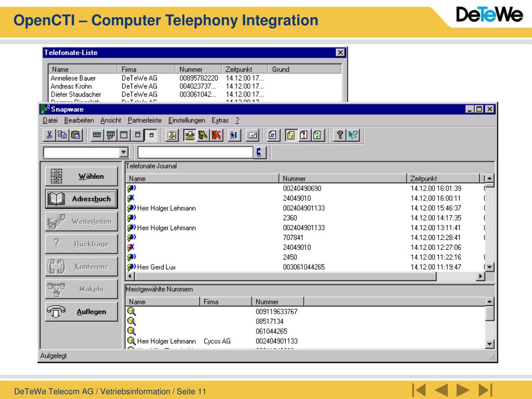Click the yellow telephone toolbar icon
The width and height of the screenshot is (532, 399).
click(190, 135)
